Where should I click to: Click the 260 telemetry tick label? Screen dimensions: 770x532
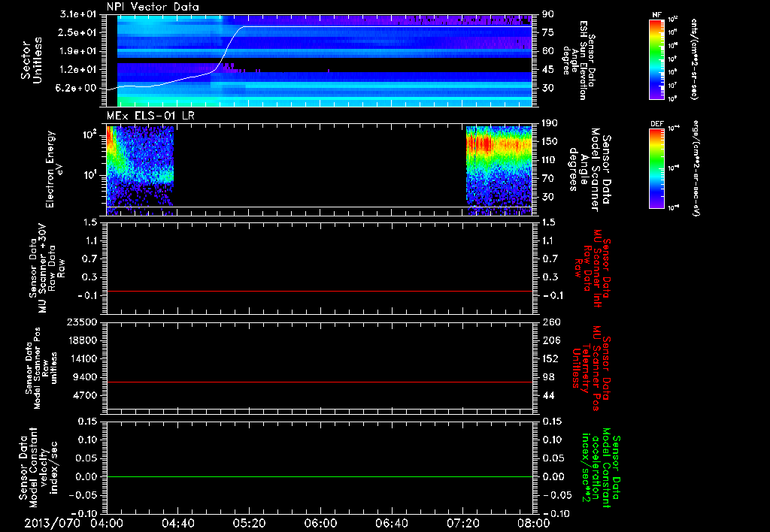550,322
